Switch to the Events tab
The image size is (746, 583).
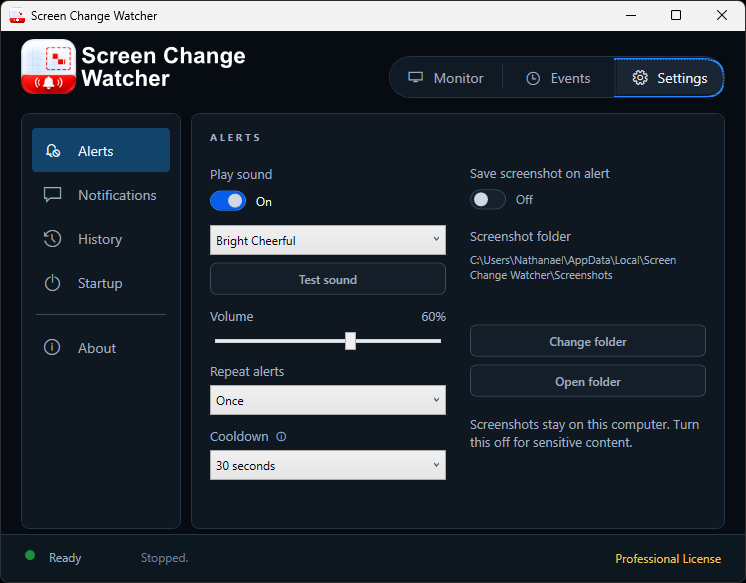pyautogui.click(x=558, y=78)
